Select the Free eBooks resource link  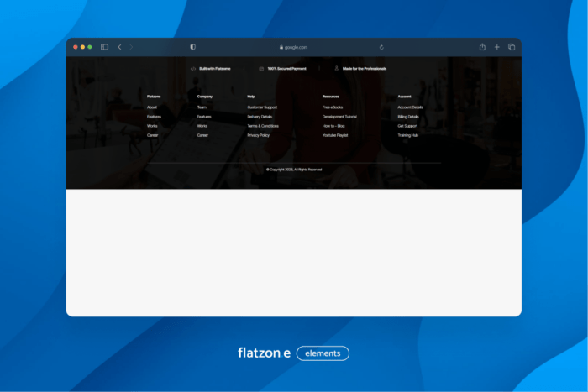click(333, 107)
